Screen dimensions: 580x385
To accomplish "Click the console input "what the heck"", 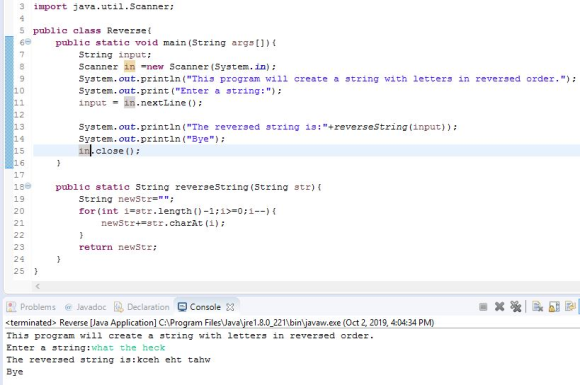I will pyautogui.click(x=128, y=348).
